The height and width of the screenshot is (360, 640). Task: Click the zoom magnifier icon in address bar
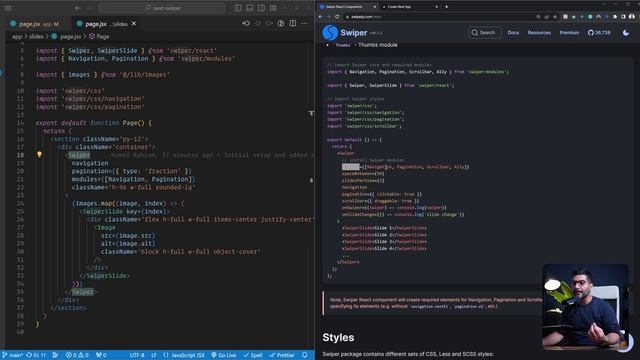coord(538,17)
